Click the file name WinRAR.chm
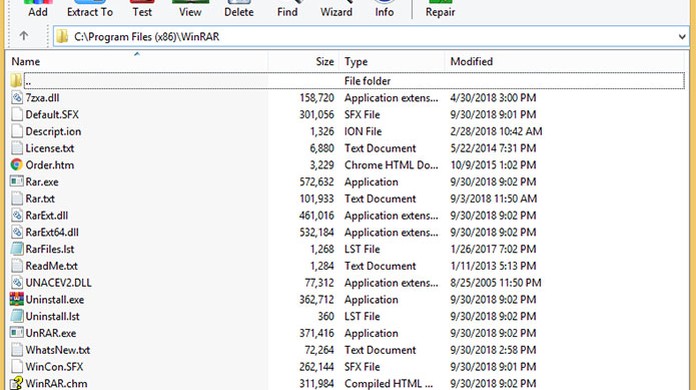 click(56, 383)
